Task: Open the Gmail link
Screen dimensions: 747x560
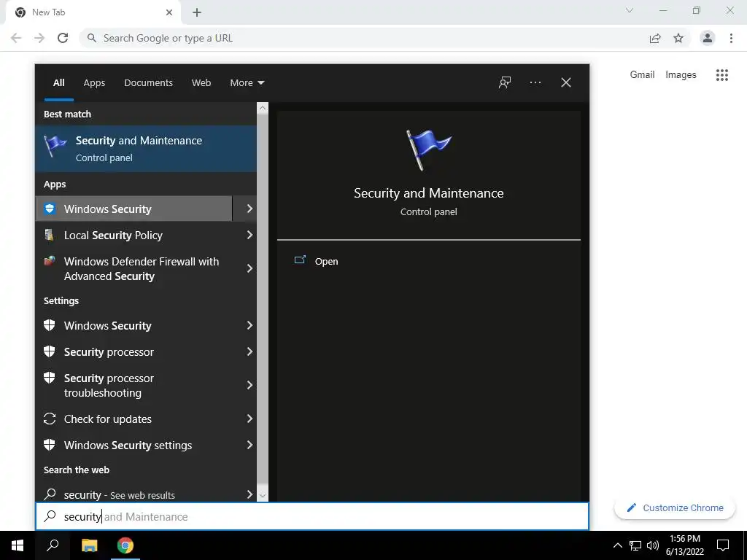Action: (642, 75)
